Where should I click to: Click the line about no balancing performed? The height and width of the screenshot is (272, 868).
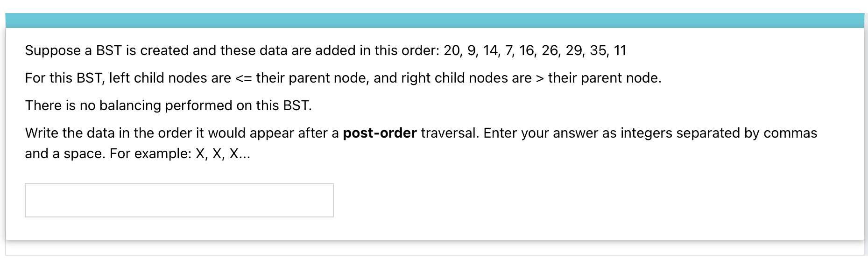(x=168, y=105)
